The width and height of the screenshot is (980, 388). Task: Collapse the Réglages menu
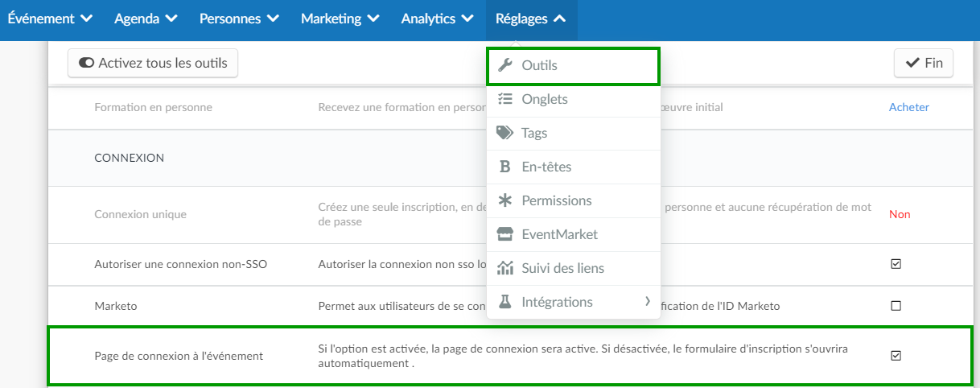click(x=531, y=19)
